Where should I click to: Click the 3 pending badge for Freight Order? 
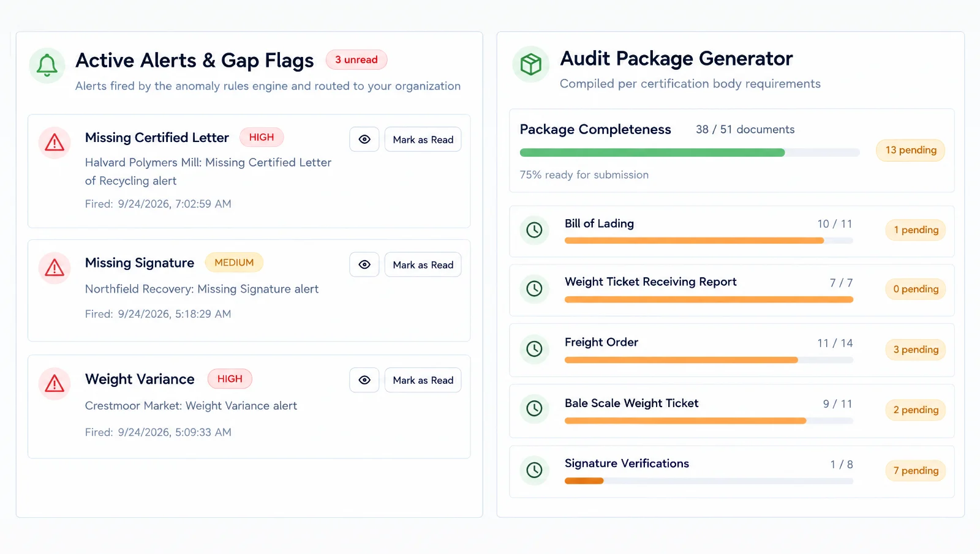coord(916,350)
